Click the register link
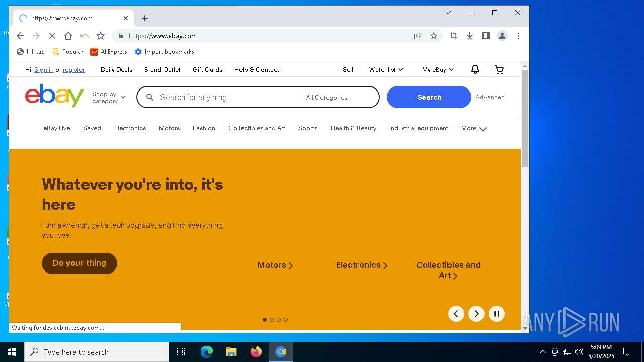 (x=73, y=70)
